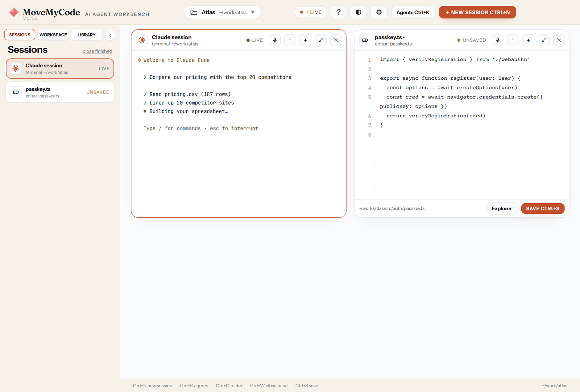Click the close finished link

click(97, 51)
